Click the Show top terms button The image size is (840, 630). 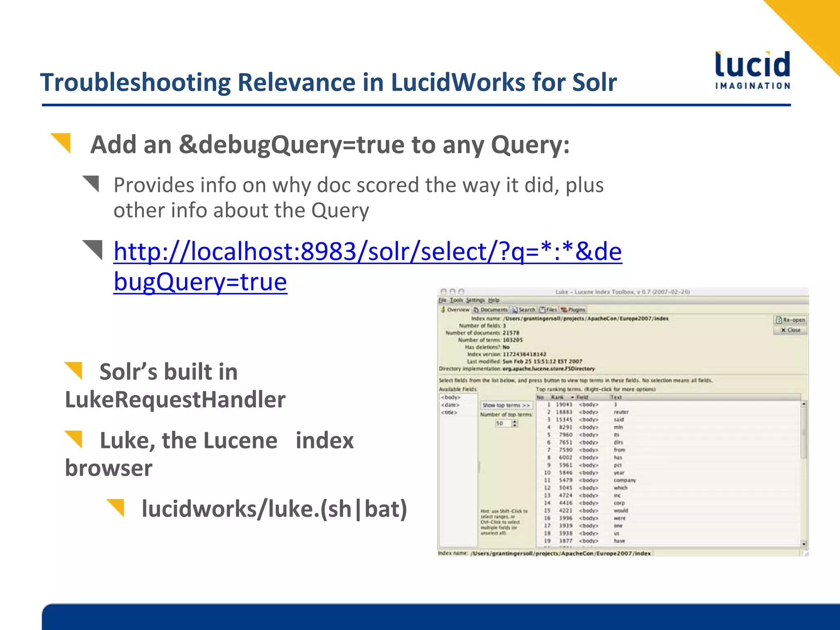[507, 405]
